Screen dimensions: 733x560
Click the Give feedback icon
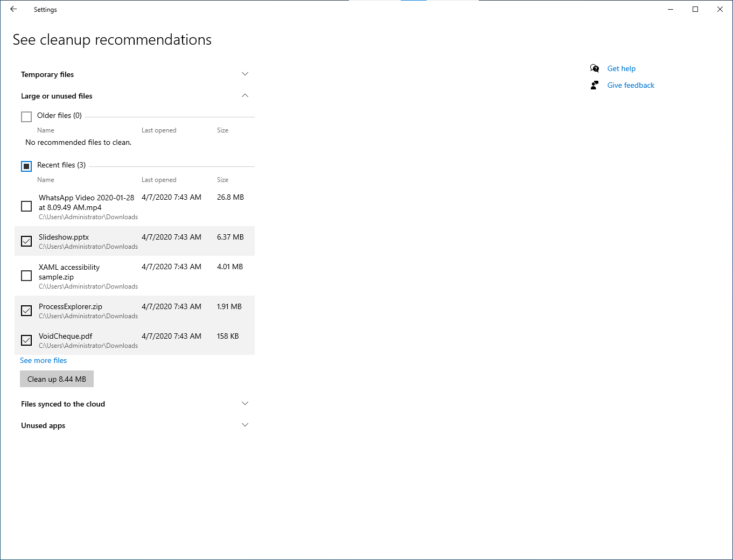594,85
